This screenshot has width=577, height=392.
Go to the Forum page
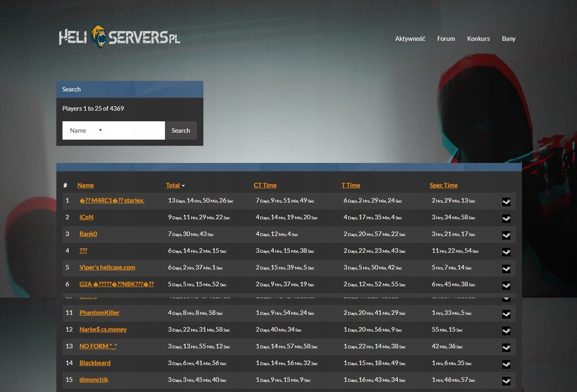pos(446,39)
